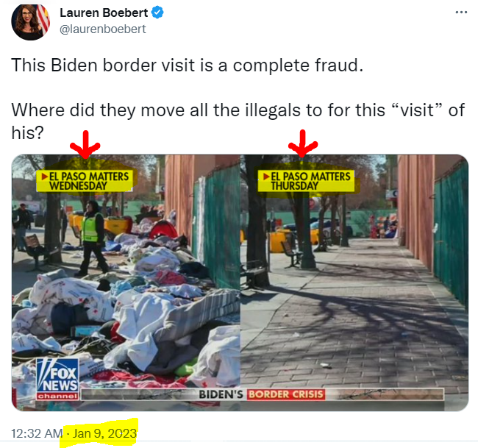This screenshot has height=448, width=478.
Task: Click the Lauren Boebert display name
Action: point(104,13)
